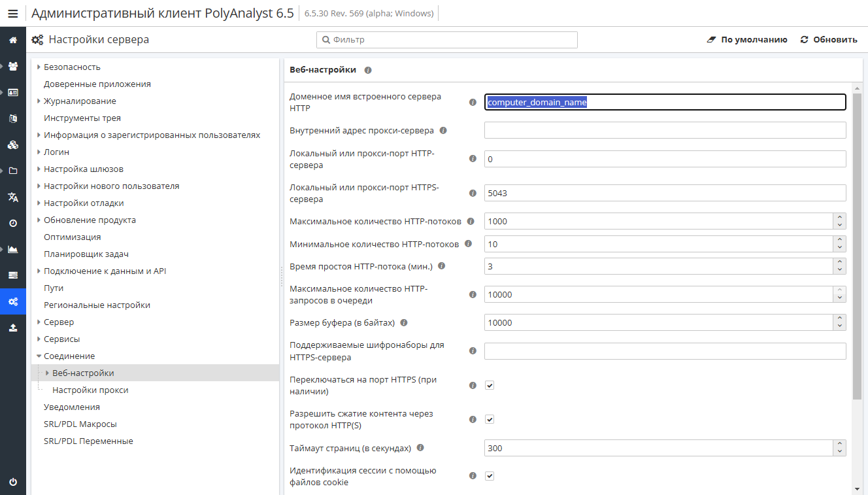Click the settings panel vertical scrollbar
Image resolution: width=868 pixels, height=495 pixels.
tap(858, 245)
